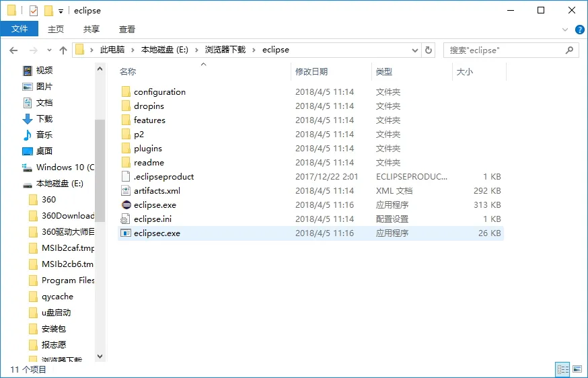
Task: Open recent locations dropdown arrow
Action: [49, 50]
